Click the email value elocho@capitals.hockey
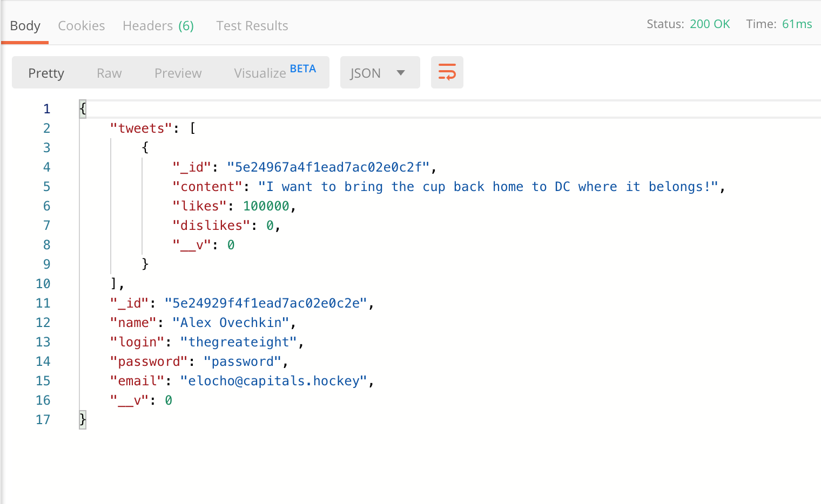Viewport: 821px width, 504px height. point(274,381)
